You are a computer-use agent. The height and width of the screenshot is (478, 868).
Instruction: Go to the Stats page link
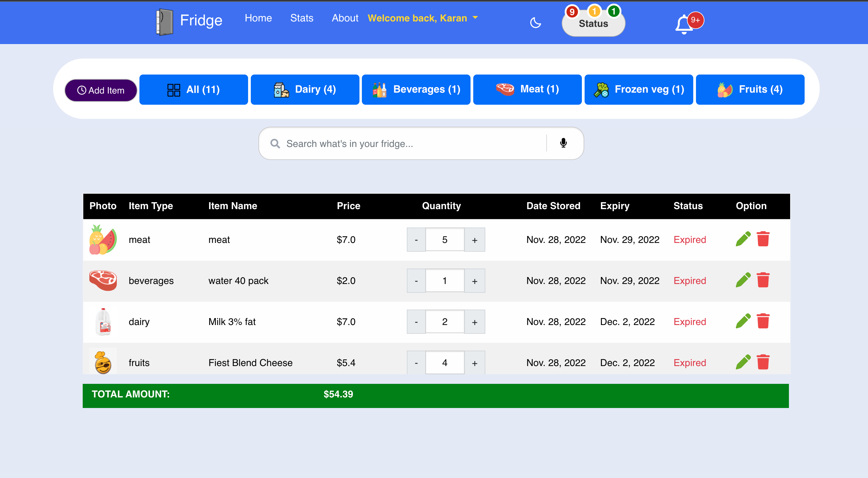coord(302,18)
